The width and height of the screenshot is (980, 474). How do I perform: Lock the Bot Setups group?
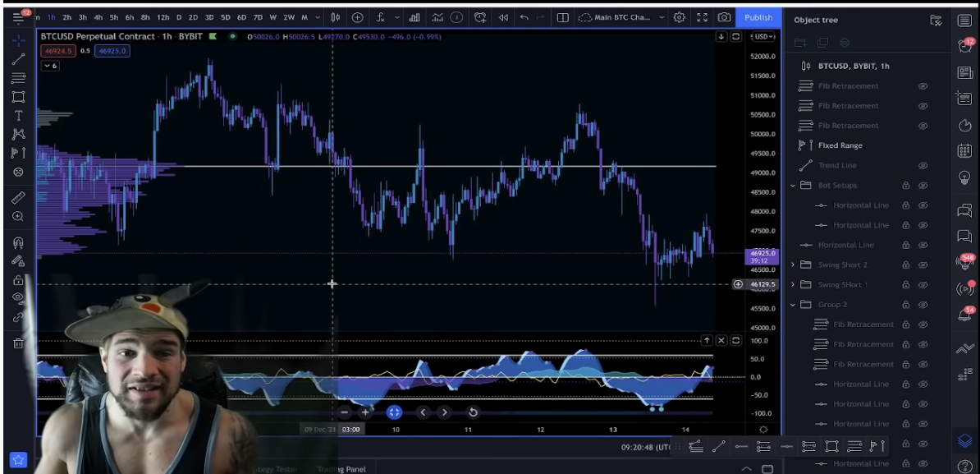(905, 185)
